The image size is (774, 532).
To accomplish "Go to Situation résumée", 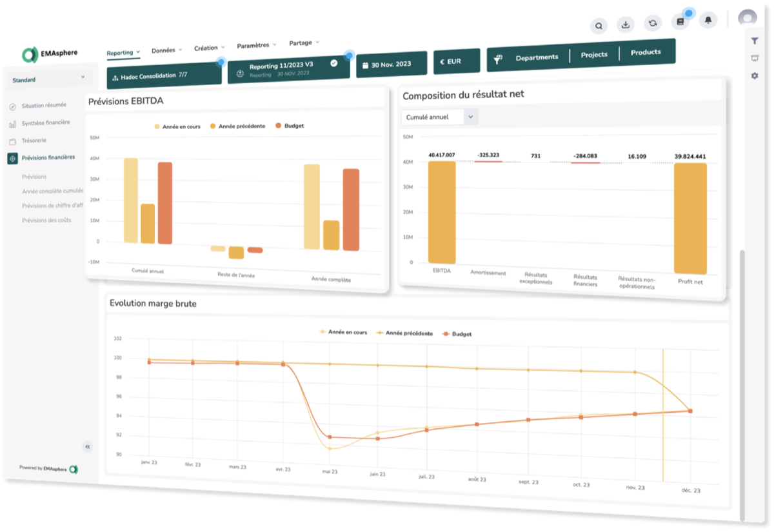I will point(44,106).
